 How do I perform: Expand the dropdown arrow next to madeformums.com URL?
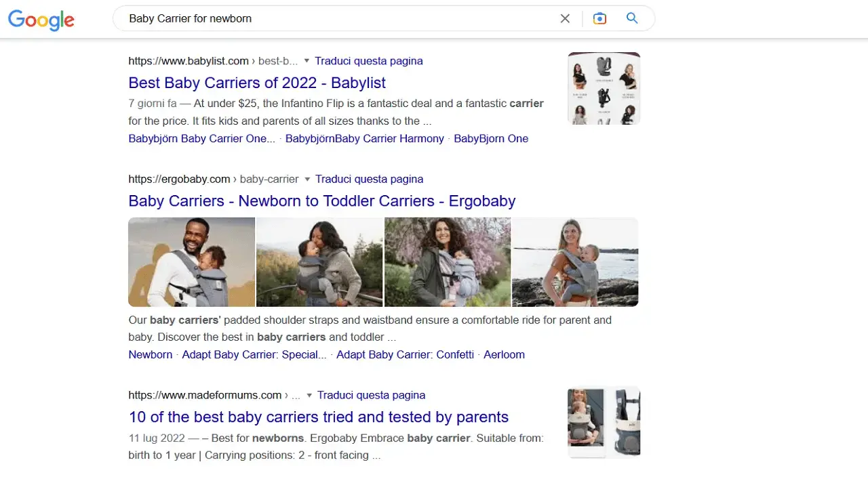(x=309, y=396)
